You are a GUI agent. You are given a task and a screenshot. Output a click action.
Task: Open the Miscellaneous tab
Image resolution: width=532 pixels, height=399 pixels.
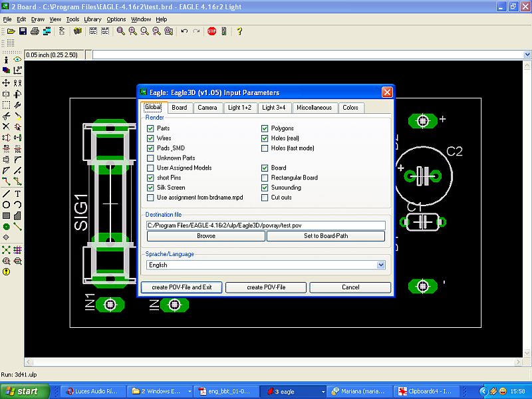point(314,108)
